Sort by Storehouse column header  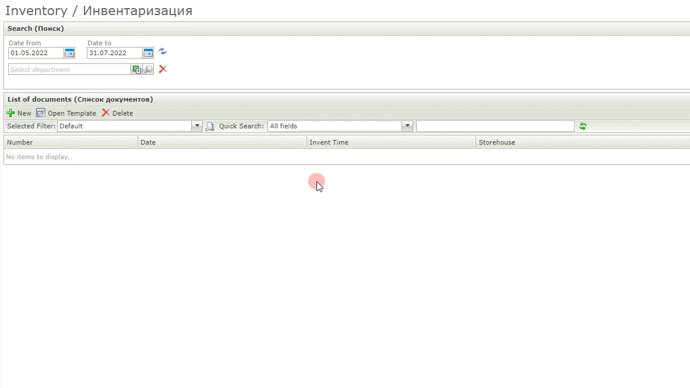[x=583, y=143]
